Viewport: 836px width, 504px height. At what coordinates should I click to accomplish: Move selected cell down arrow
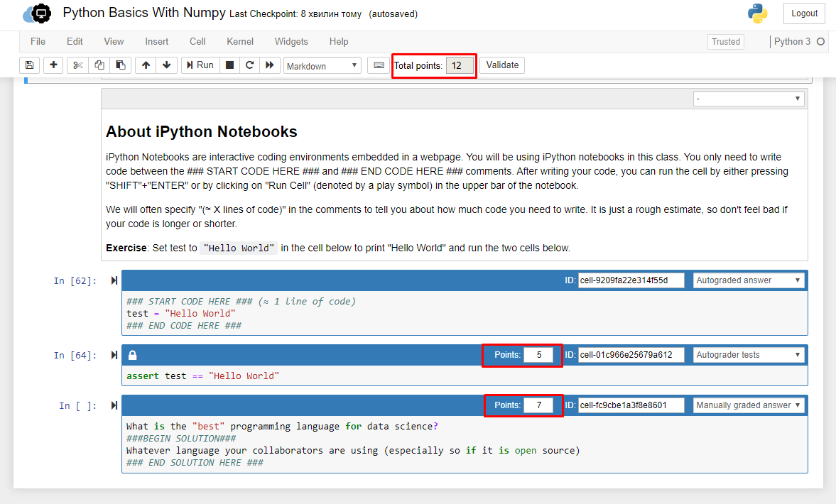tap(166, 65)
